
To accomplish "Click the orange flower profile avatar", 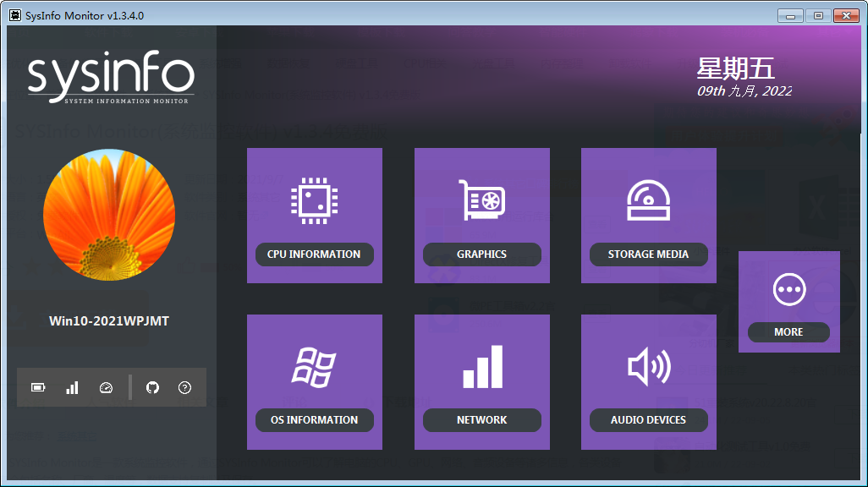I will [109, 215].
